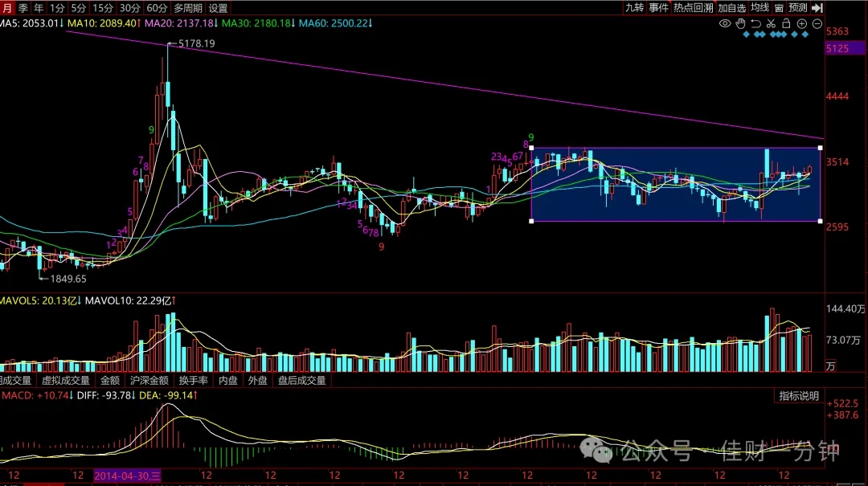This screenshot has width=868, height=486.
Task: Toggle the 均线 moving average button
Action: (x=760, y=8)
